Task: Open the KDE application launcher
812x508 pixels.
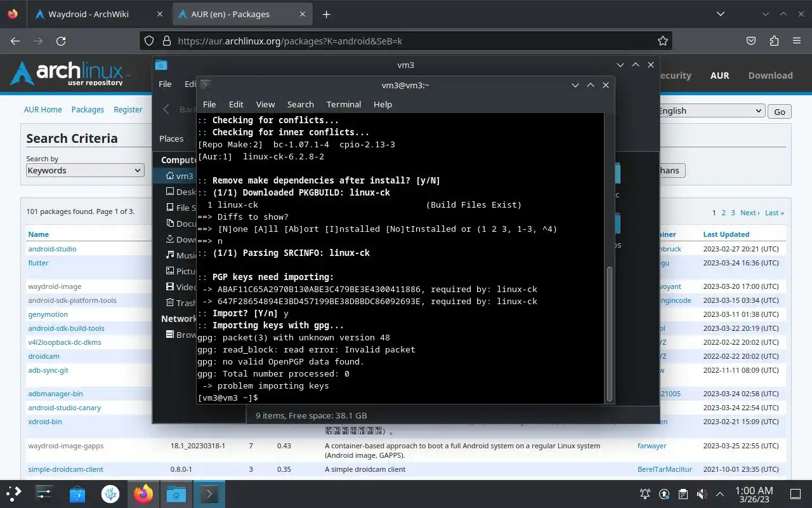Action: point(14,493)
